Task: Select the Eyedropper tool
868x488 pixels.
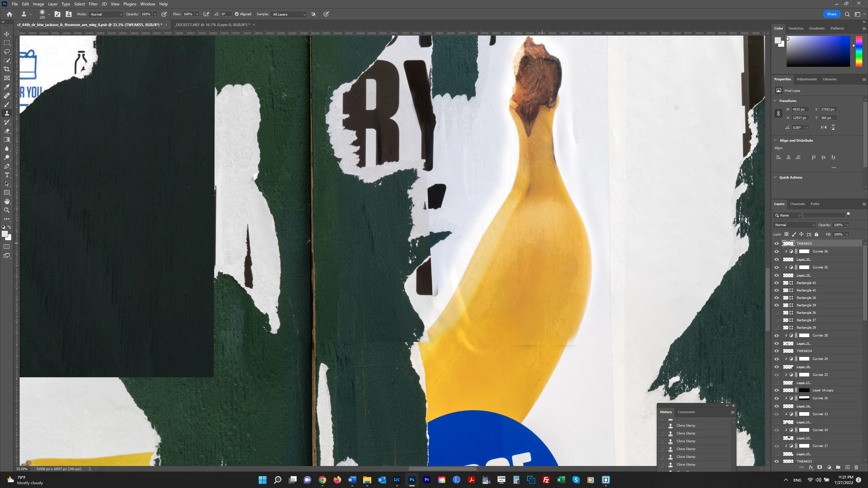Action: coord(7,87)
